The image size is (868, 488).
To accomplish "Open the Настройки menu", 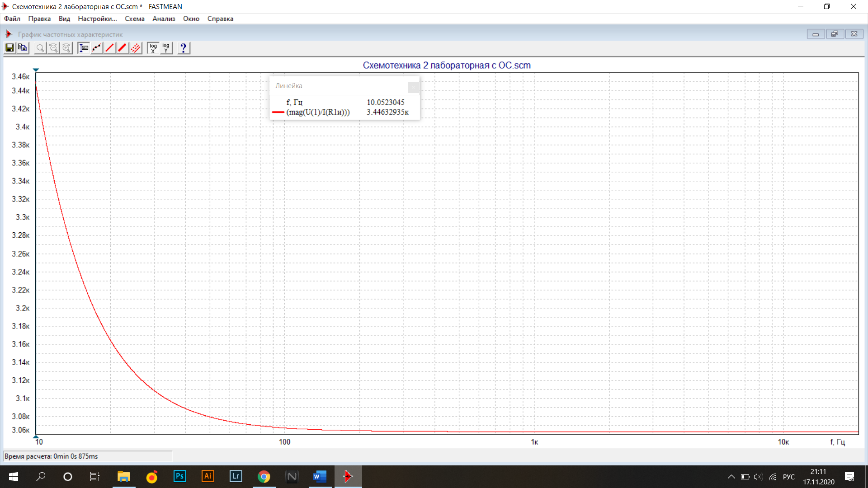I will (97, 19).
